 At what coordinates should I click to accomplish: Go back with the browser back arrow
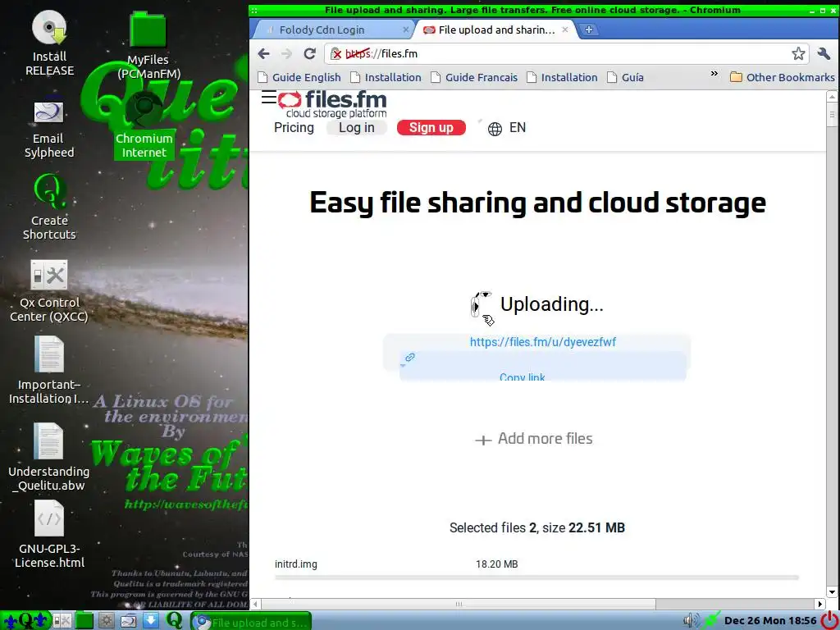(x=263, y=53)
